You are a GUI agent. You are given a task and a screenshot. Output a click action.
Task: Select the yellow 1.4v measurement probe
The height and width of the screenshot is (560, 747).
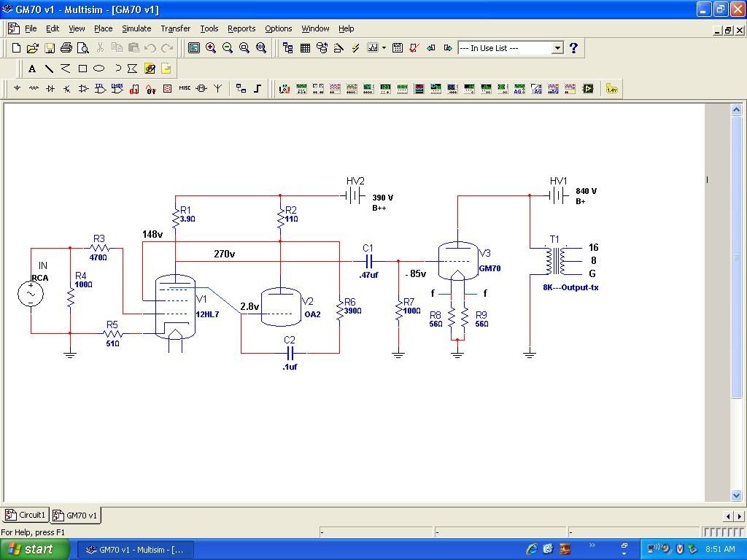(612, 88)
